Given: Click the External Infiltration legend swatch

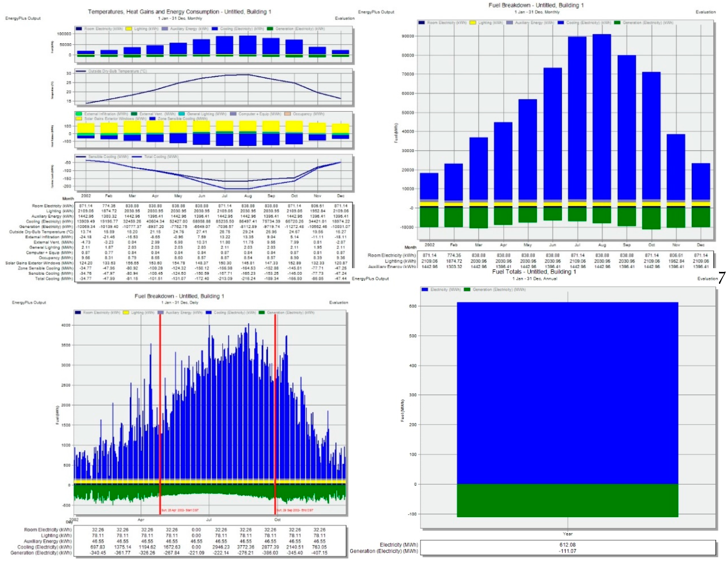Looking at the screenshot, I should coord(79,114).
